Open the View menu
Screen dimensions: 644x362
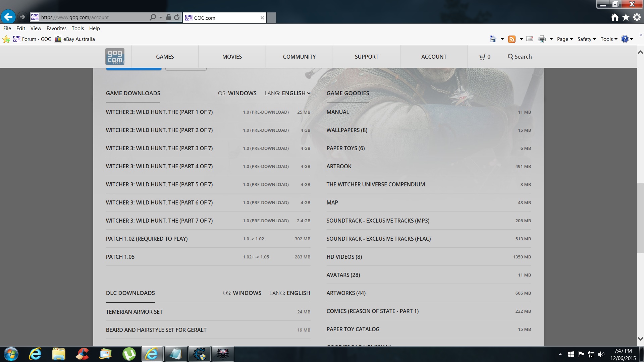click(36, 28)
